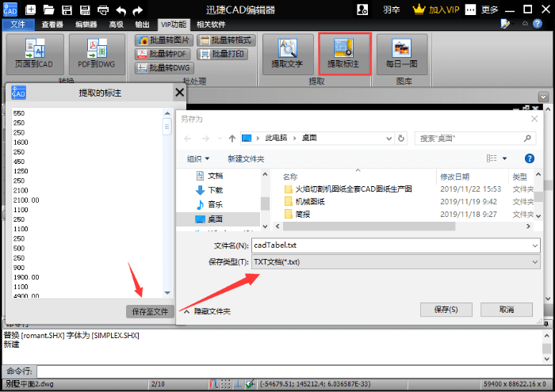This screenshot has width=555, height=392.
Task: Click 批量转图片 batch tool
Action: (164, 40)
